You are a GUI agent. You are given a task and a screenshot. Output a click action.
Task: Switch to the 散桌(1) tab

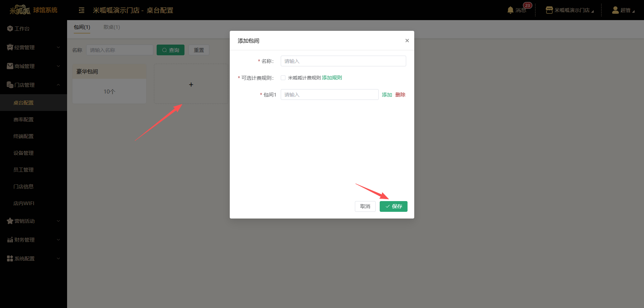coord(112,27)
